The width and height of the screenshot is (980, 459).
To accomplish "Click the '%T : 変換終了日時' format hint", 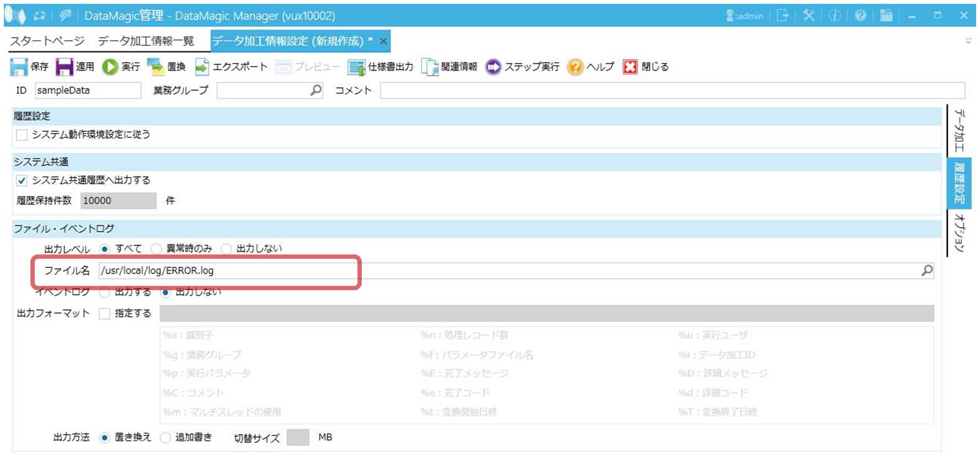I will coord(717,412).
